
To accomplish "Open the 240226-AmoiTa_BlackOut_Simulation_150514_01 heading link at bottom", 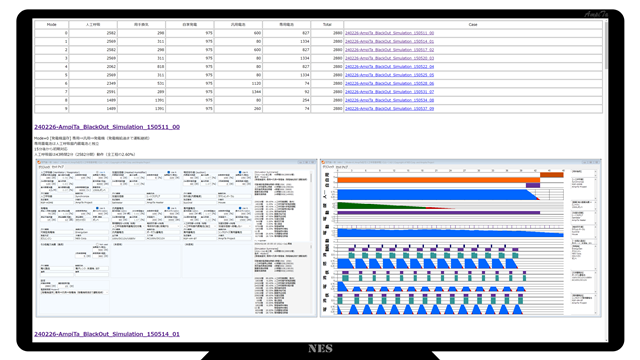I will pos(107,334).
